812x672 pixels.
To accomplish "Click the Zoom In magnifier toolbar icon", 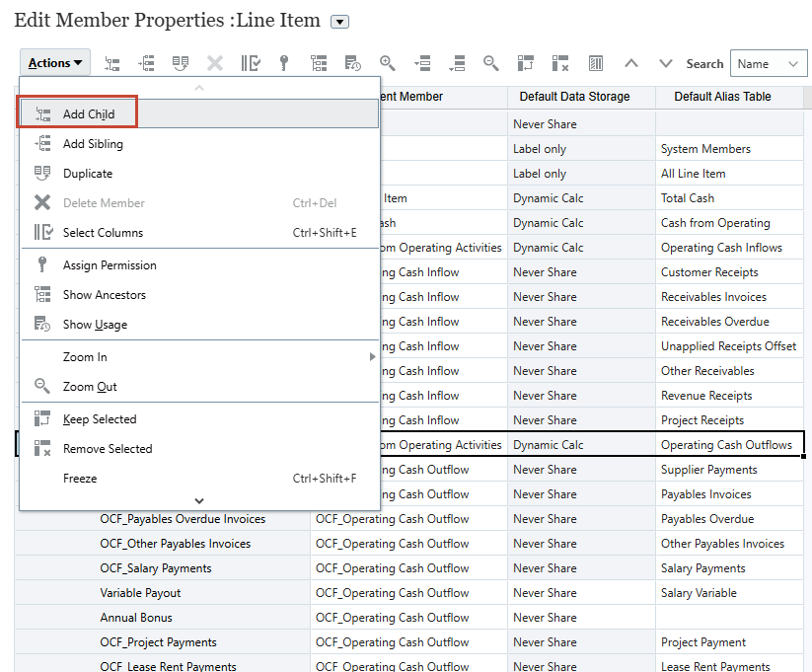I will point(388,64).
